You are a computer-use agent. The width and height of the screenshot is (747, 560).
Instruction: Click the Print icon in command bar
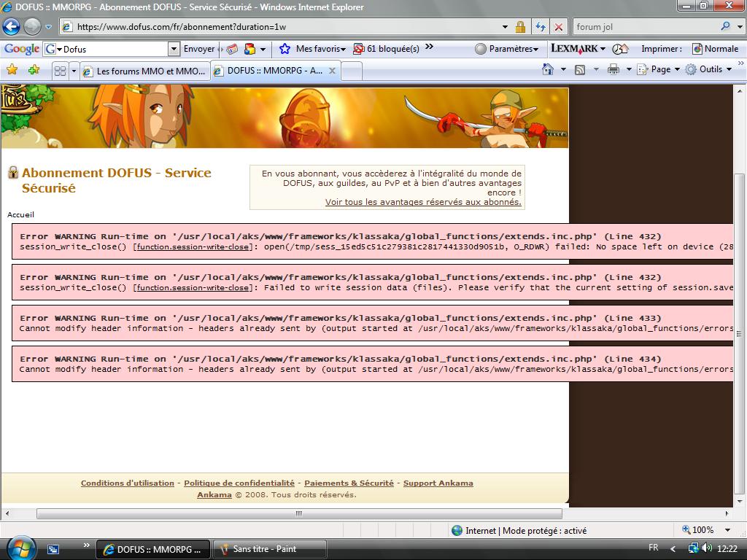tap(614, 69)
